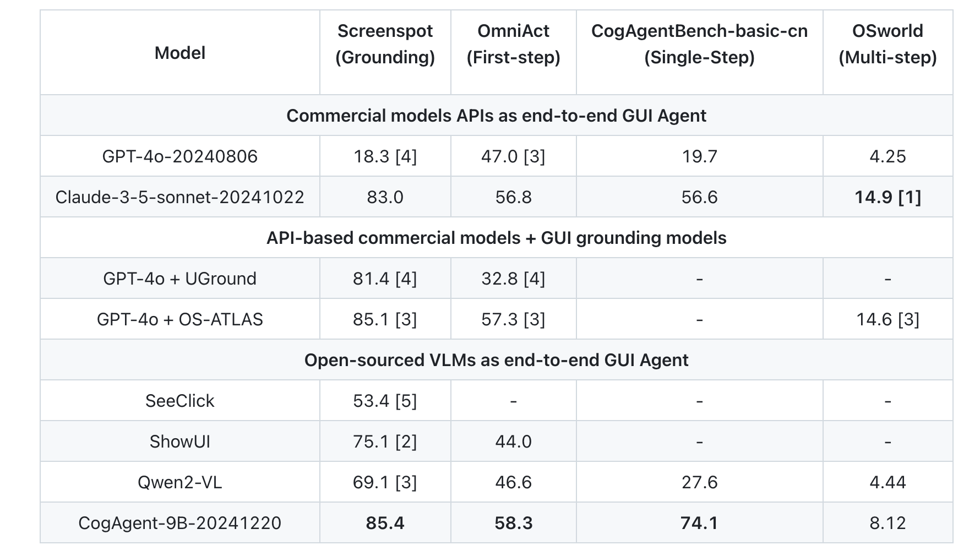The width and height of the screenshot is (980, 556).
Task: Click the Commercial models APIs section heading
Action: [x=496, y=116]
